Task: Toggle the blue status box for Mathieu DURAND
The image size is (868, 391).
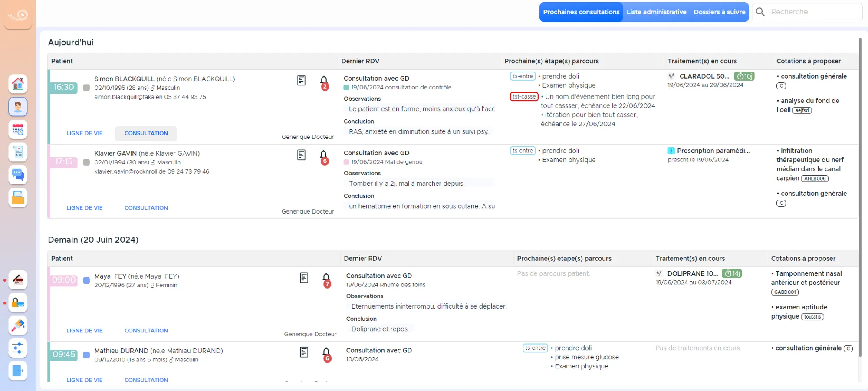Action: [86, 355]
